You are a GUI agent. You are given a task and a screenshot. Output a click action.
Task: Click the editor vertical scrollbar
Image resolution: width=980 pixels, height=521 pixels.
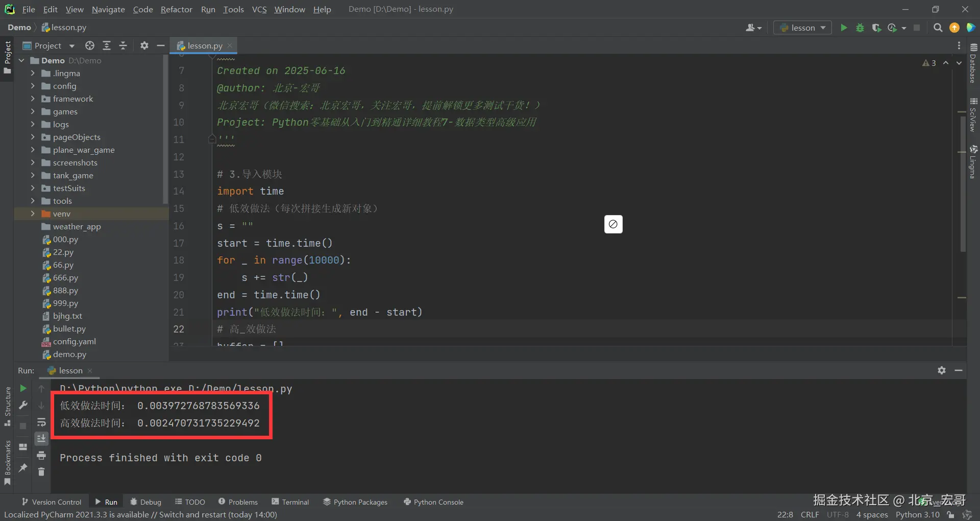tap(963, 184)
